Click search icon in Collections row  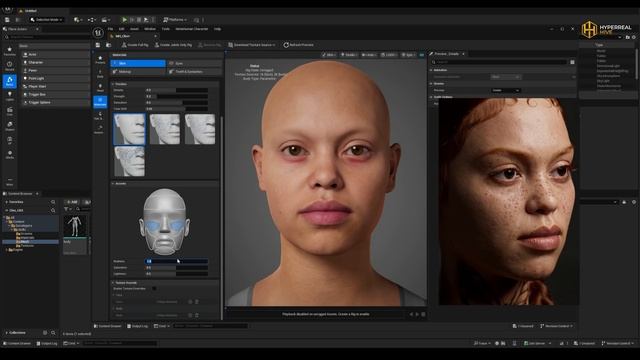tap(53, 333)
